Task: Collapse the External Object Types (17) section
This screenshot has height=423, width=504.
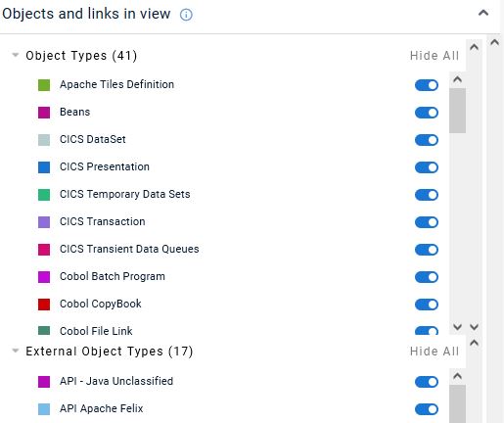Action: pyautogui.click(x=16, y=351)
